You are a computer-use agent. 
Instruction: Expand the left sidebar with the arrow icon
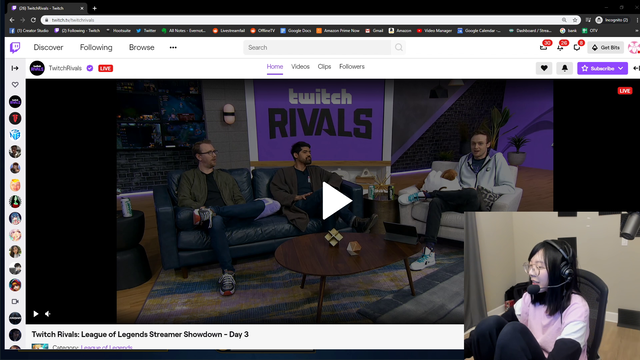[15, 68]
